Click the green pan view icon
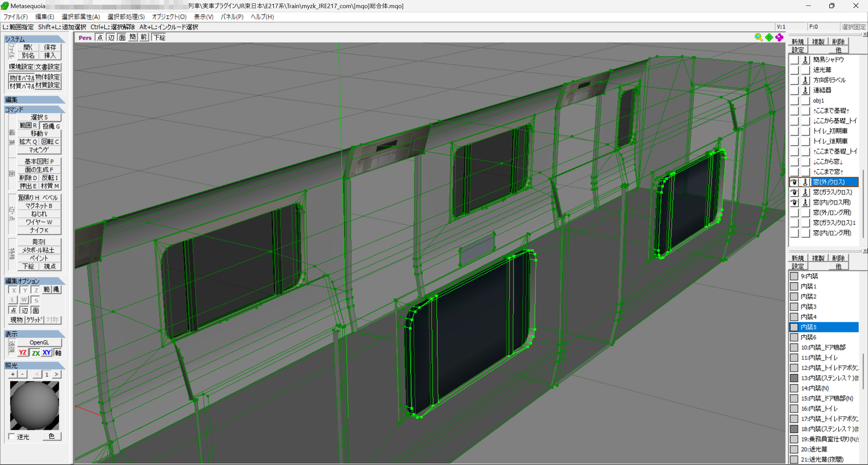This screenshot has width=868, height=465. 769,37
